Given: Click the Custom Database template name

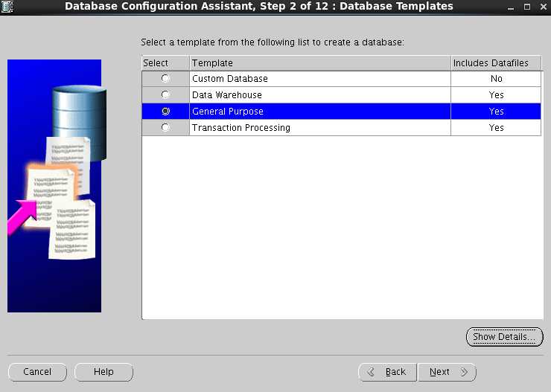Looking at the screenshot, I should pyautogui.click(x=230, y=79).
